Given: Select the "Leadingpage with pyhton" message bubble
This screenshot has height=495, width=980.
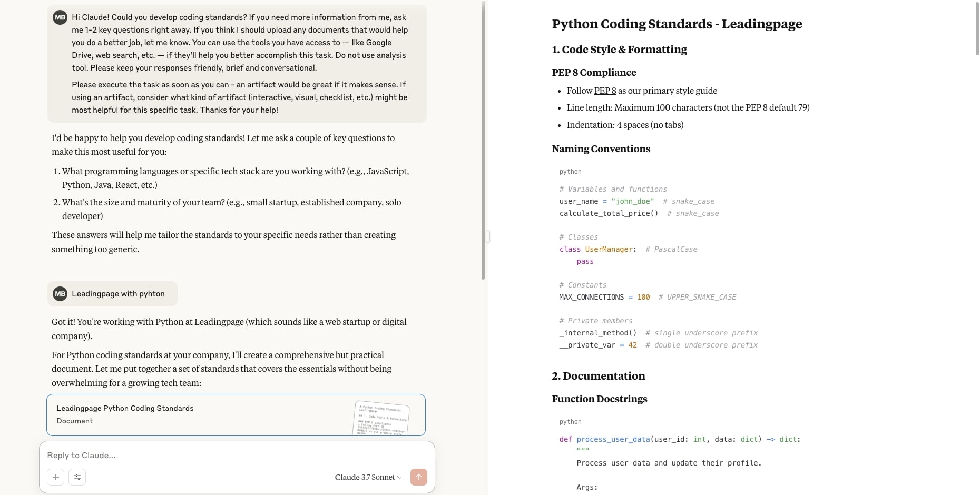Looking at the screenshot, I should point(118,294).
